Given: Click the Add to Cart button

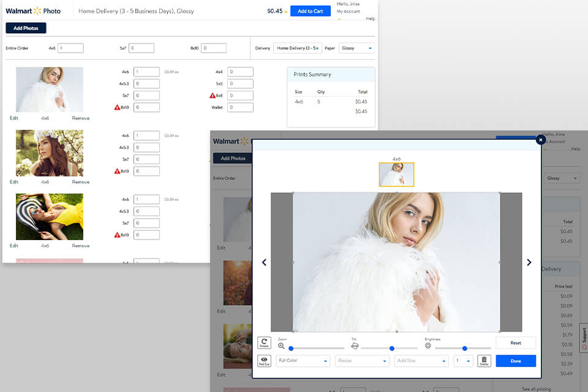Looking at the screenshot, I should (x=310, y=11).
